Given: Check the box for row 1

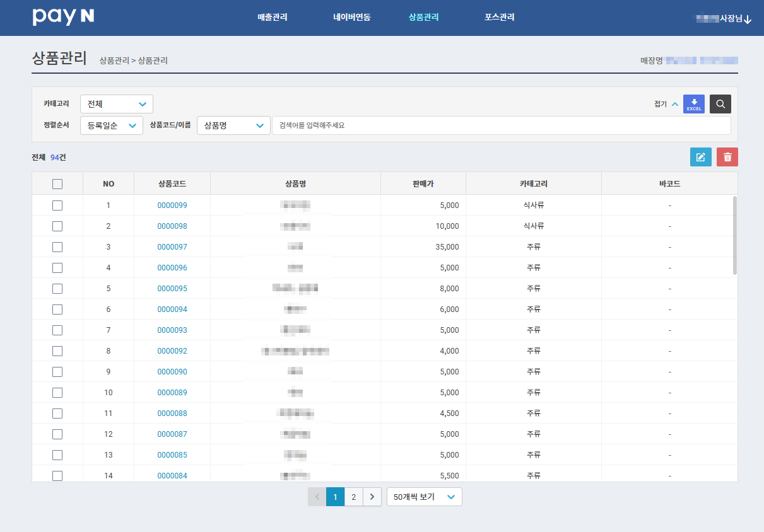Looking at the screenshot, I should coord(57,205).
